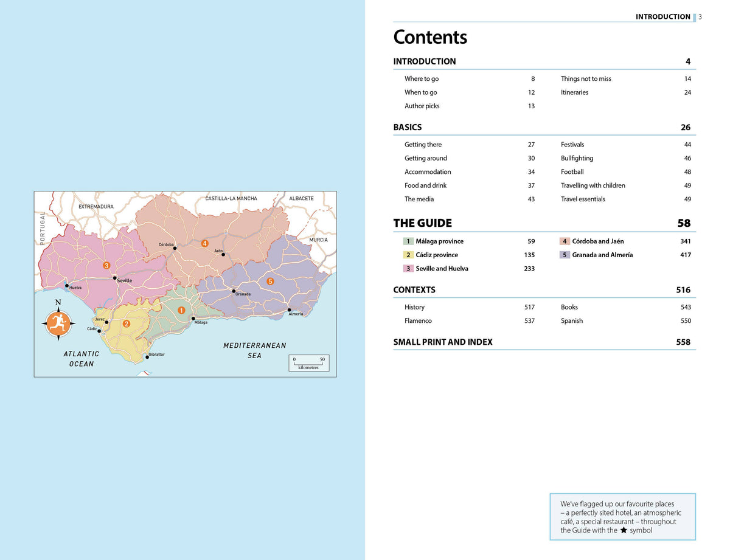
Task: Click yellow swatch numbered 2 beside Cádiz province
Action: click(408, 255)
